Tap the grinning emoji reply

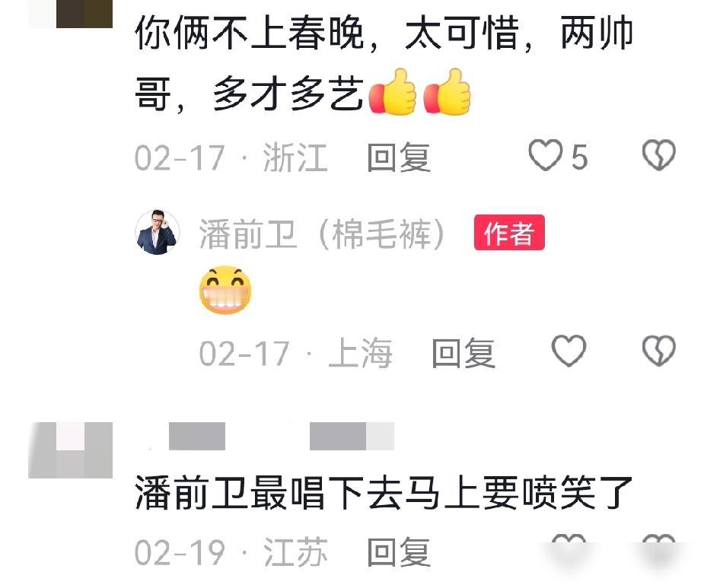(x=225, y=290)
